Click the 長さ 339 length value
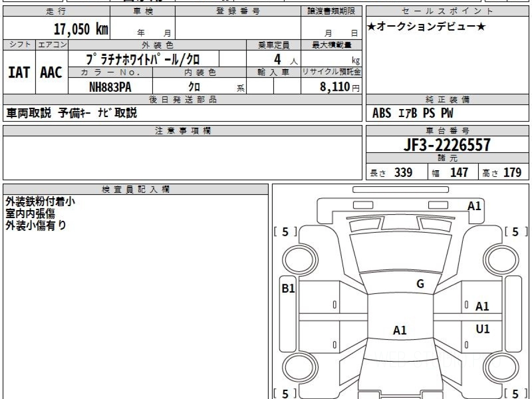The width and height of the screenshot is (532, 399). 391,172
